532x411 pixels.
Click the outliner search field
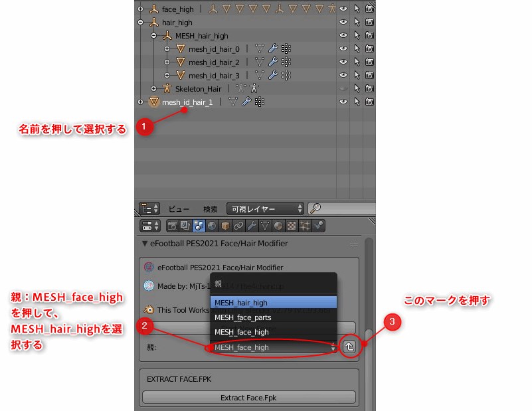[339, 208]
